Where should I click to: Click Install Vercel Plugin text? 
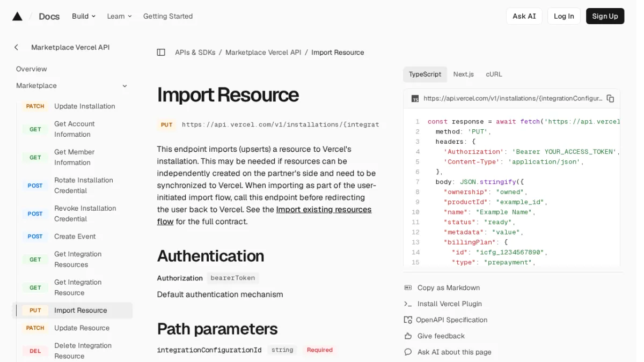pyautogui.click(x=450, y=304)
